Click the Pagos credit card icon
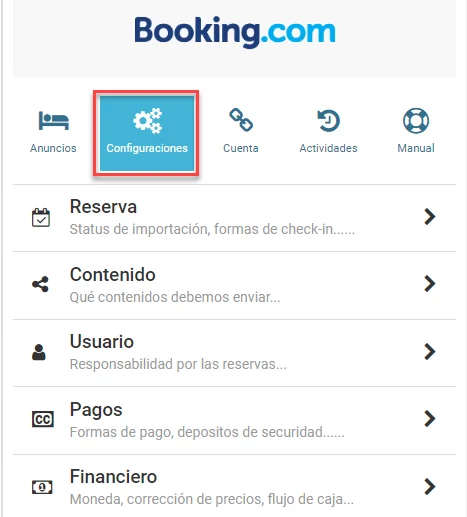 (x=43, y=419)
